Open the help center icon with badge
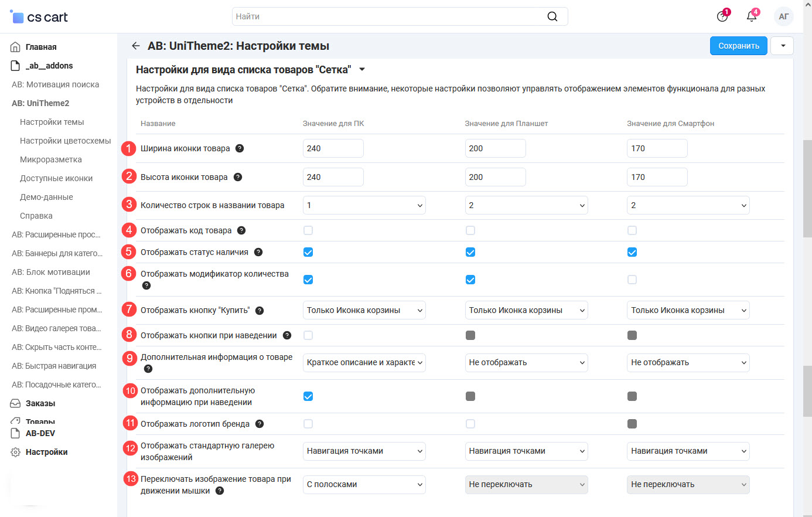Viewport: 812px width, 517px height. click(723, 16)
